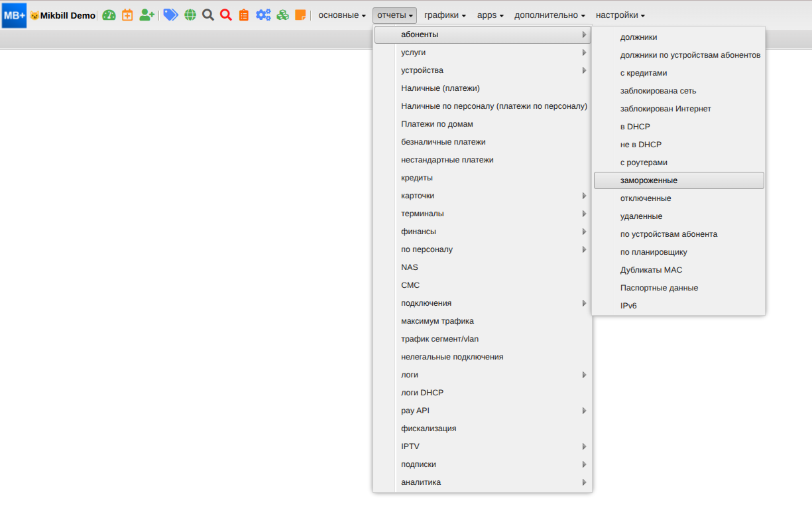Choose IPv6 report
Image resolution: width=812 pixels, height=530 pixels.
[679, 306]
